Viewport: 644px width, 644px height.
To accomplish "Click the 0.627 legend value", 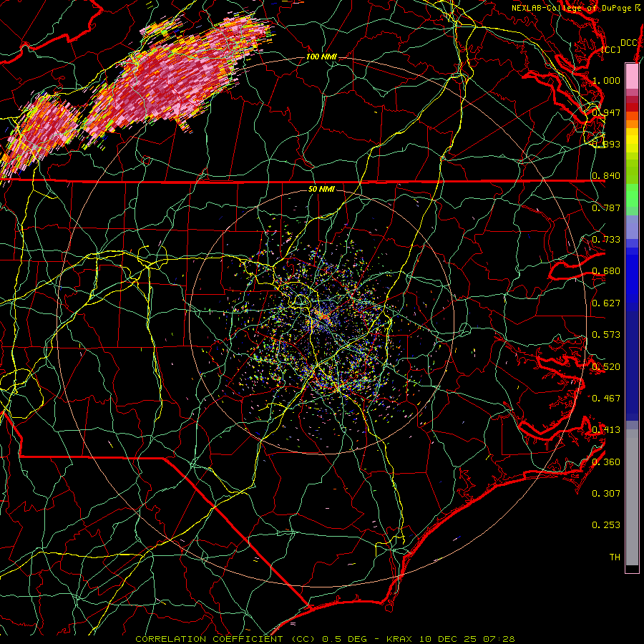I will (606, 303).
